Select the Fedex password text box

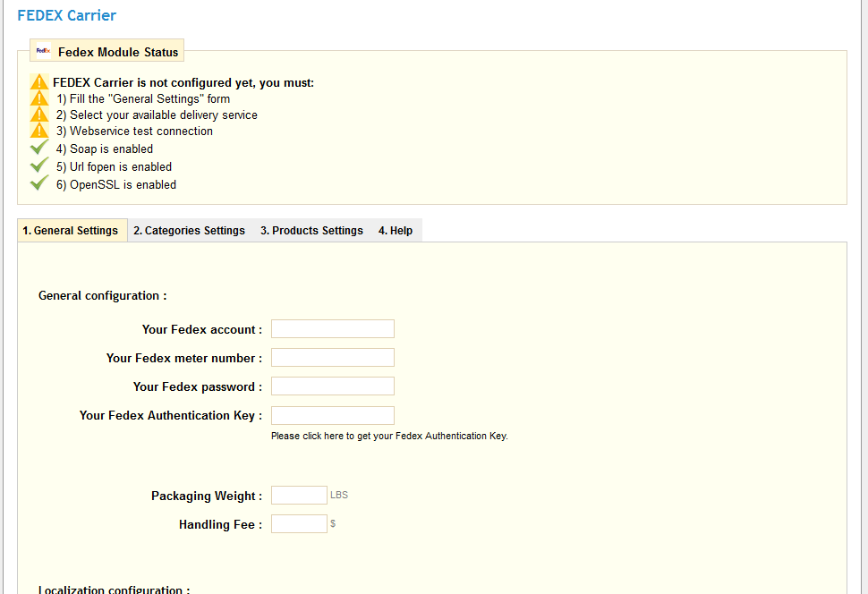click(332, 386)
